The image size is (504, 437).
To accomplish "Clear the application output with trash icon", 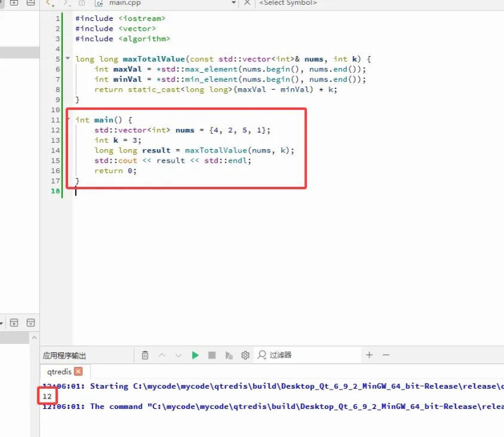I will pos(145,356).
